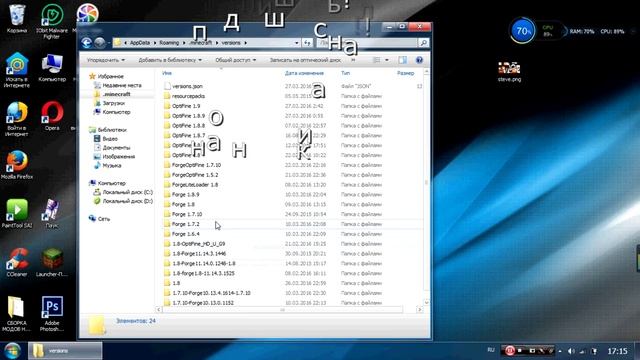
Task: Select Загрузки in the navigation pane
Action: coord(109,103)
